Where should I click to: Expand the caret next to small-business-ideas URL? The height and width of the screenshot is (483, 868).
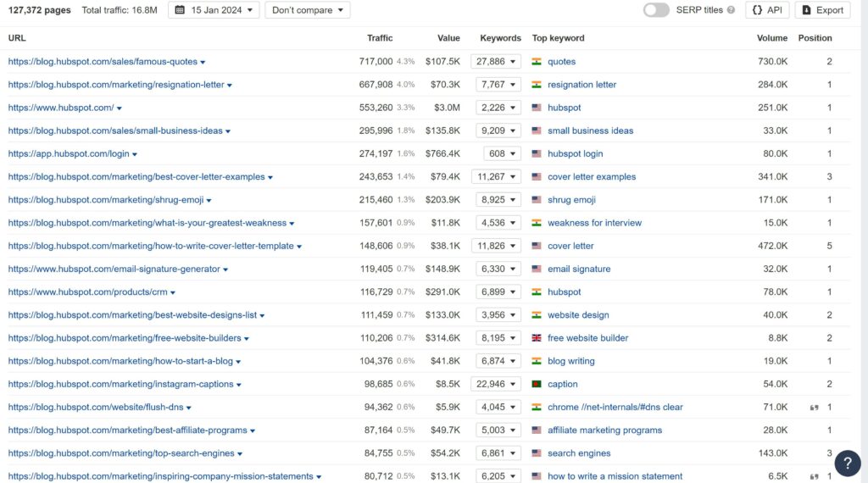228,131
